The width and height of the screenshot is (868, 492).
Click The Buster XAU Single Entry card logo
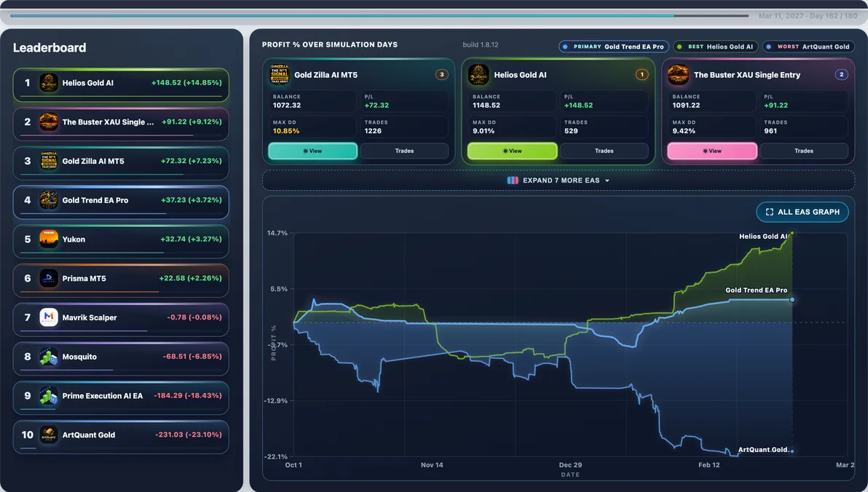[x=678, y=75]
